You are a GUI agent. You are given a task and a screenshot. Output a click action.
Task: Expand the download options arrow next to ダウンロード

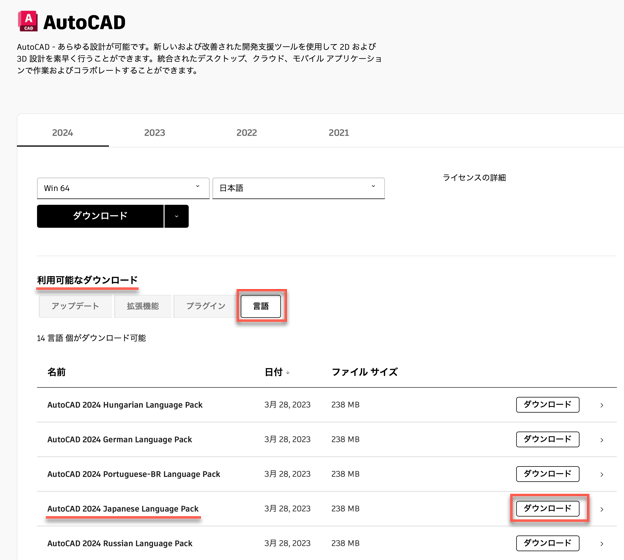(x=176, y=216)
